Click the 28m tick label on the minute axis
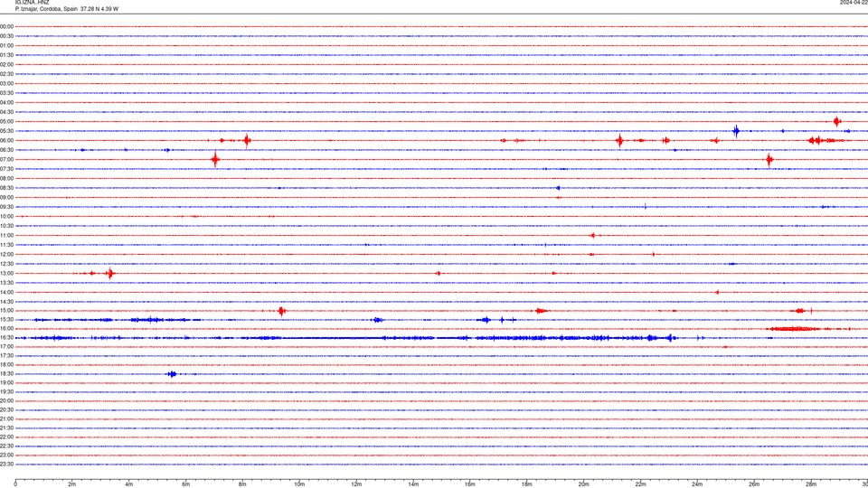Viewport: 868px width, 488px height. click(x=811, y=484)
